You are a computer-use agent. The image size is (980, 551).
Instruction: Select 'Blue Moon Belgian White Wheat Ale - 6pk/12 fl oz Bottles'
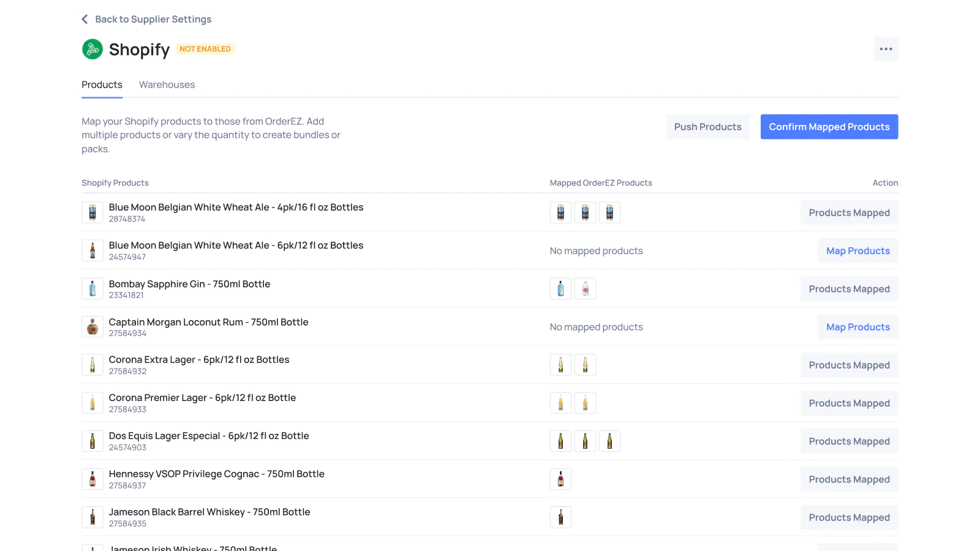[236, 246]
